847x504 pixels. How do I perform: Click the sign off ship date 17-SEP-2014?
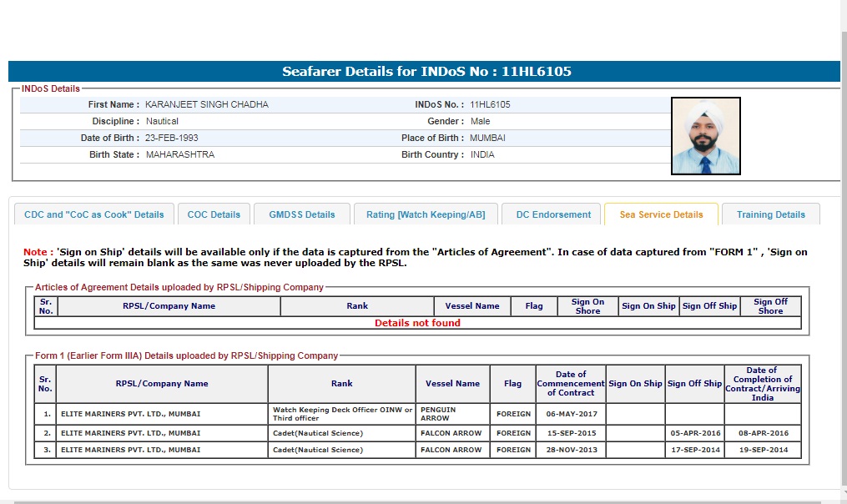click(x=694, y=450)
